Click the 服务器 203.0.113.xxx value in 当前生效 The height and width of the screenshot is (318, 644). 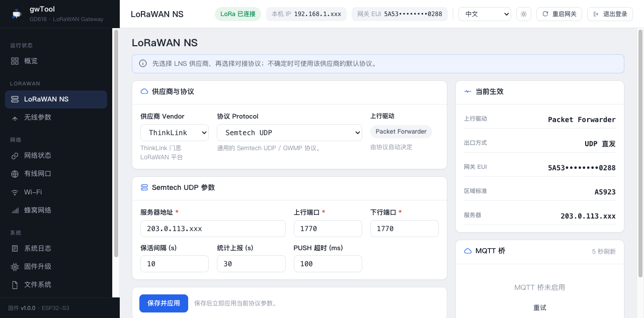[x=588, y=216]
